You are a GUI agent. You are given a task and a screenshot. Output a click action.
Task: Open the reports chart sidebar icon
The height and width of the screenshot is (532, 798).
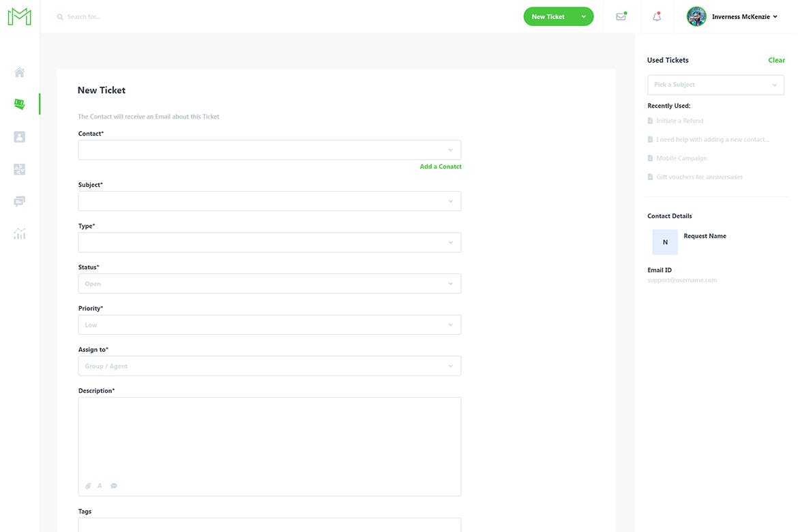pos(19,234)
